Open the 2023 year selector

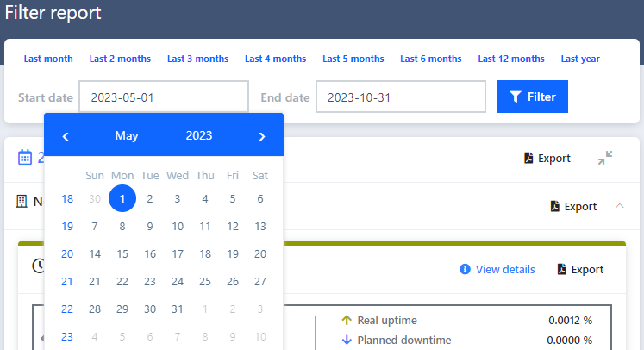[199, 135]
